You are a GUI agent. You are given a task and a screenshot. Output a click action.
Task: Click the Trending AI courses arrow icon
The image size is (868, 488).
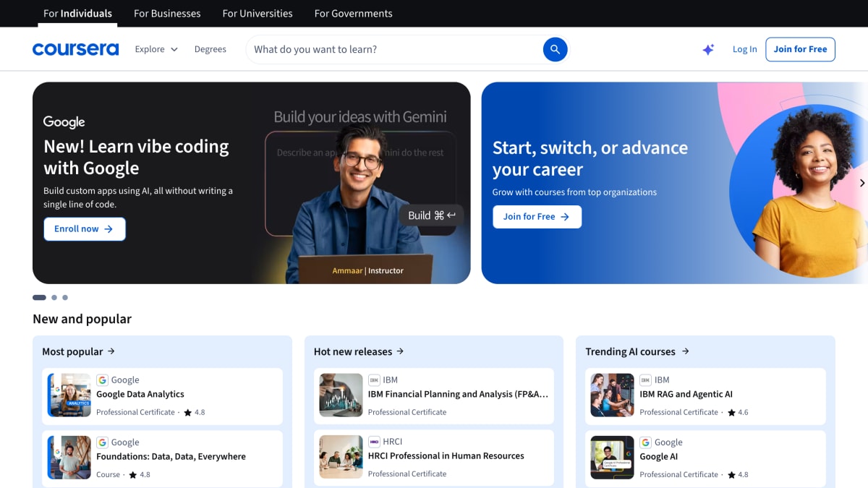pyautogui.click(x=685, y=351)
